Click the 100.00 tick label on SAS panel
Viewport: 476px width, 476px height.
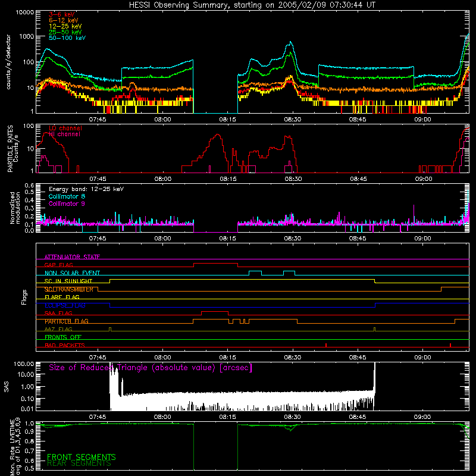[24, 364]
